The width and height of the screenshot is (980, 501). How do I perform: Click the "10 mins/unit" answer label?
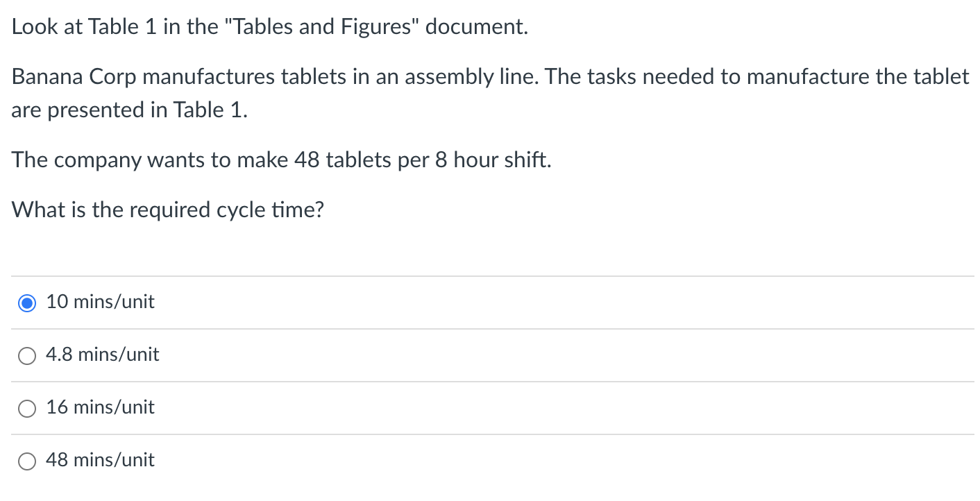tap(100, 302)
